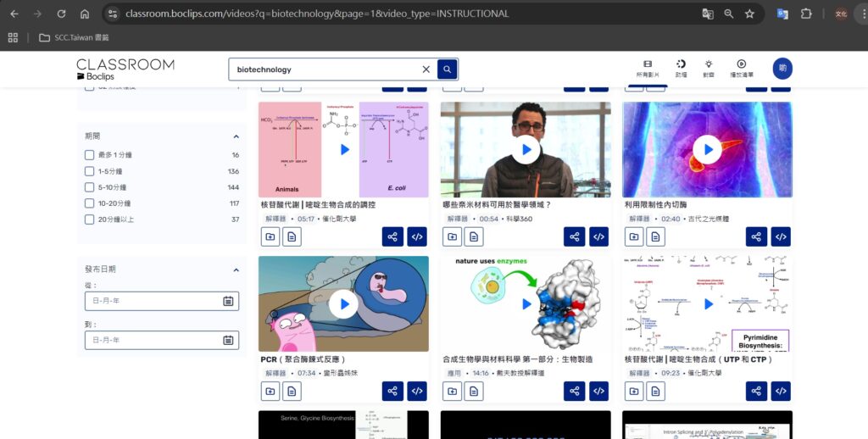Open transcript icon for synthetic biology video
Image resolution: width=868 pixels, height=439 pixels.
click(x=474, y=391)
